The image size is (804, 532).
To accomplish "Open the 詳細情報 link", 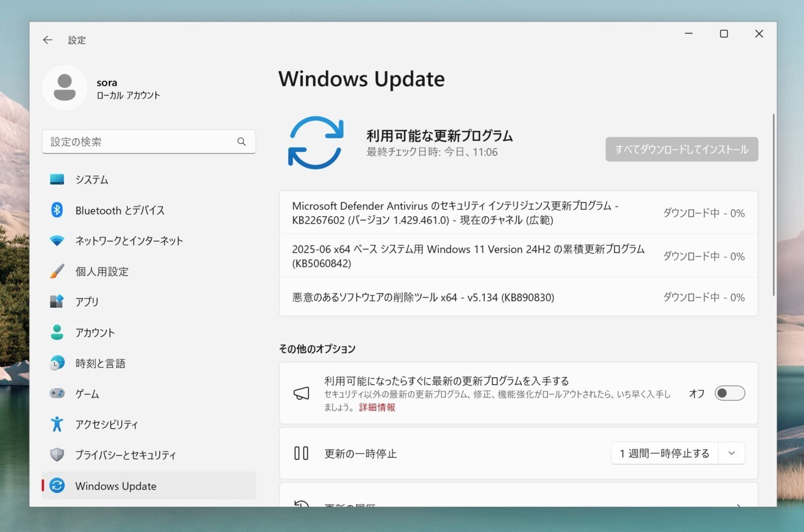I will 378,407.
